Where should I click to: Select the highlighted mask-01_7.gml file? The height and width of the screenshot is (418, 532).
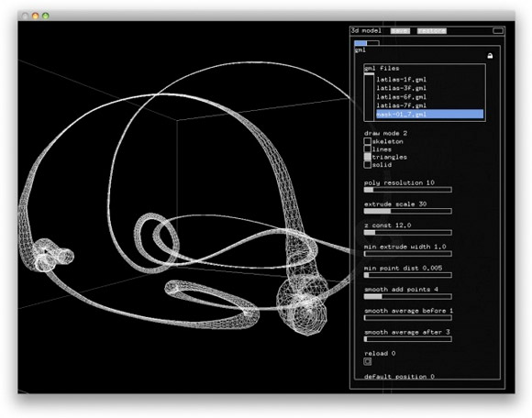429,115
